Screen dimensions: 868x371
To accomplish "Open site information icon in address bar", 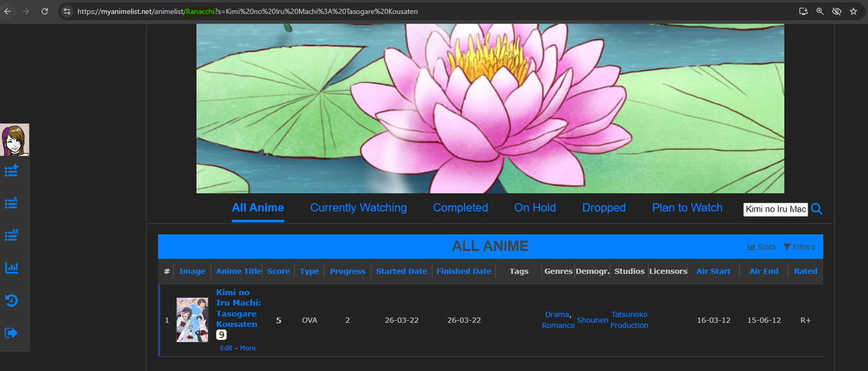I will (66, 12).
